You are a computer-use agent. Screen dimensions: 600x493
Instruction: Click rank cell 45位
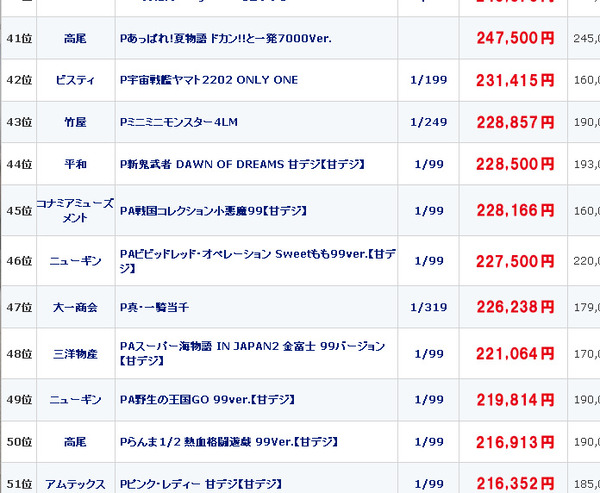tap(19, 211)
